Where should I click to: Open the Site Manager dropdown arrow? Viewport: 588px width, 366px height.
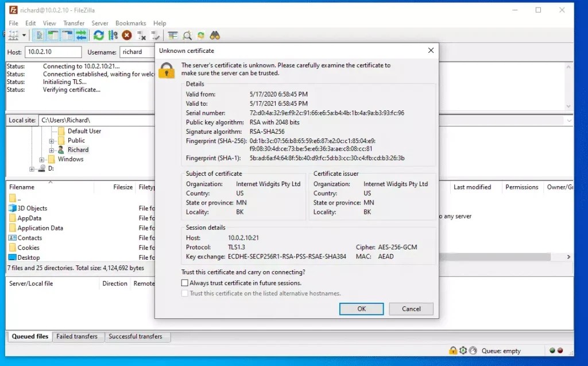tap(24, 36)
